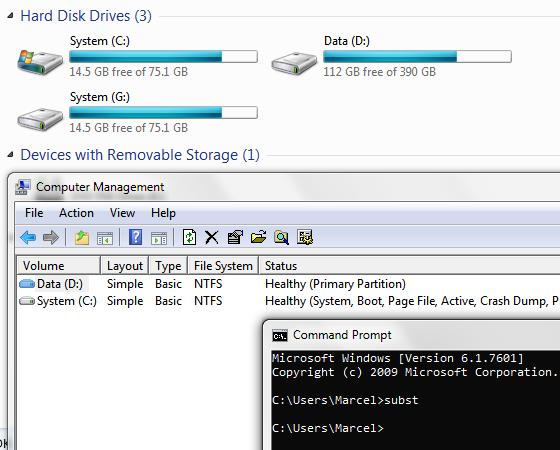
Task: Click the Refresh toolbar icon
Action: (x=189, y=237)
